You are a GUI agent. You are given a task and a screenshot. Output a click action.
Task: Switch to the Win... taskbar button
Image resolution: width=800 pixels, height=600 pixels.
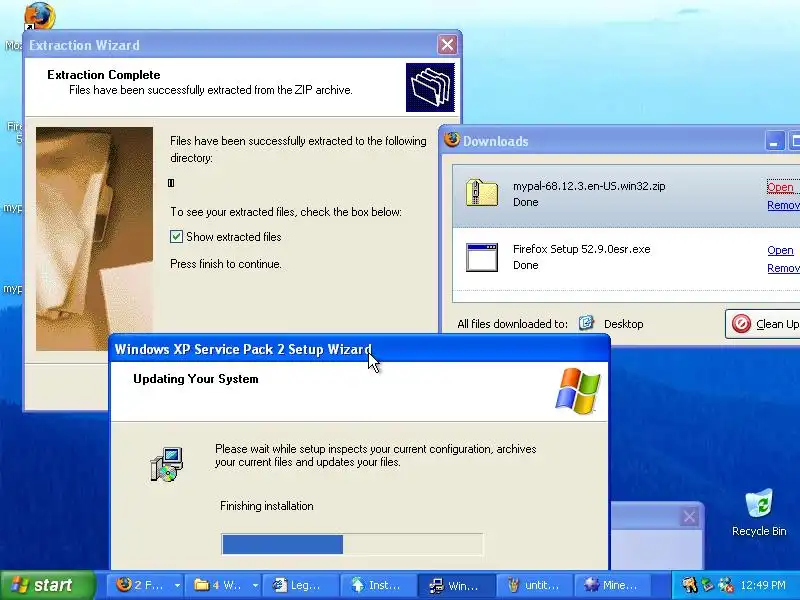pos(456,585)
